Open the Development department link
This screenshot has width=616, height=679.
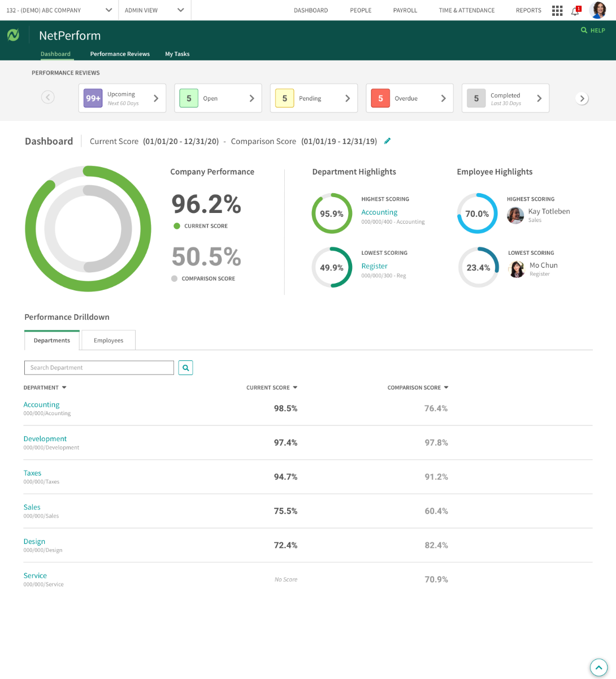click(45, 439)
